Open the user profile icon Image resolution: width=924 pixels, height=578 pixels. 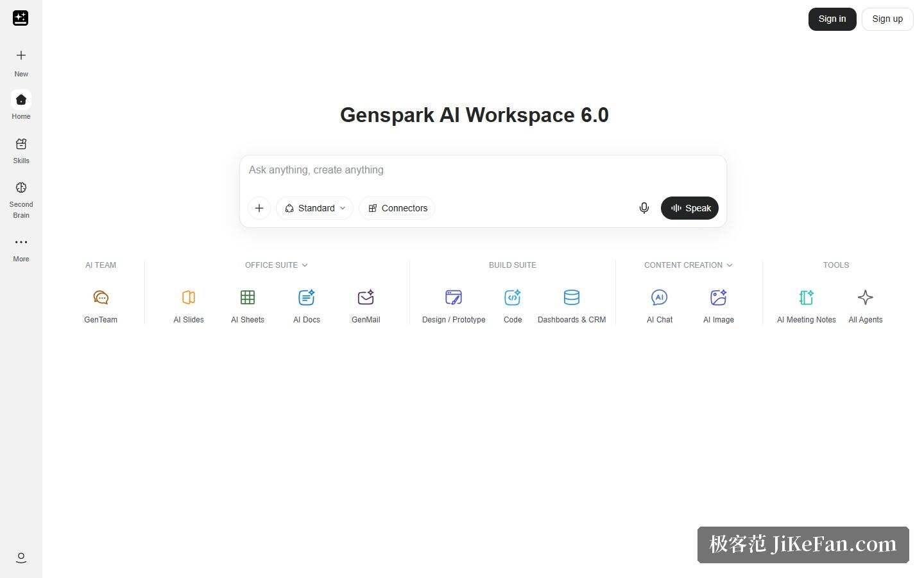click(x=21, y=557)
